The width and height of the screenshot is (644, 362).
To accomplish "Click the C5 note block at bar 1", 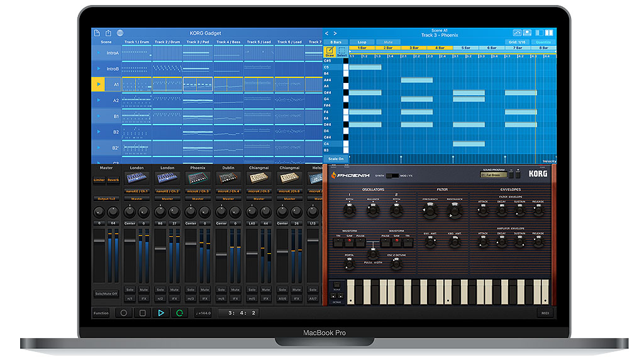I will point(365,67).
